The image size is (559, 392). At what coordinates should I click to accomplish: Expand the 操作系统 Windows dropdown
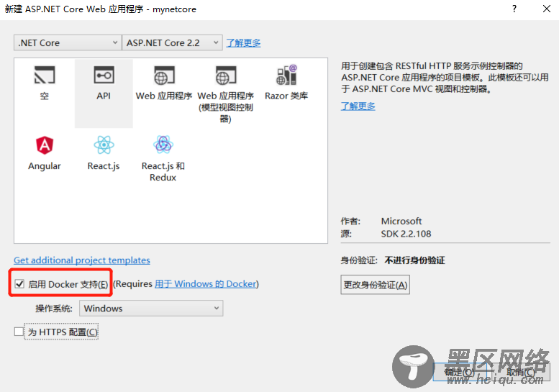pos(151,309)
